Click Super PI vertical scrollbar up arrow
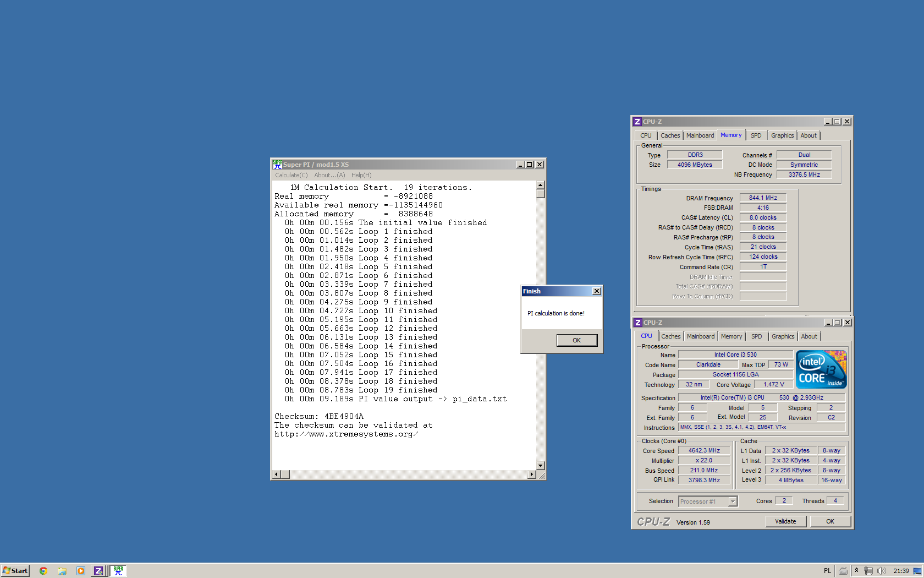The width and height of the screenshot is (924, 578). click(540, 186)
